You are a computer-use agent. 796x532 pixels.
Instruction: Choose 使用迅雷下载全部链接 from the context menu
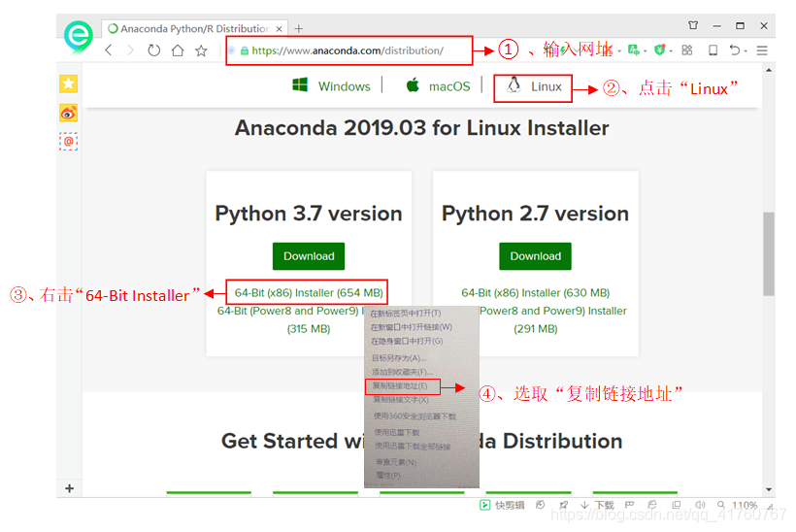click(413, 447)
